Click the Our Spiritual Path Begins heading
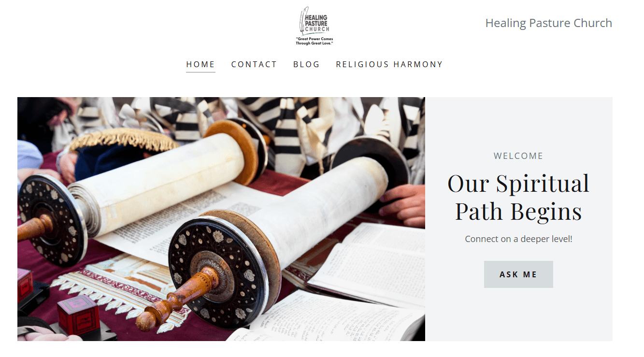Screen dimensions: 644x357 pos(518,197)
